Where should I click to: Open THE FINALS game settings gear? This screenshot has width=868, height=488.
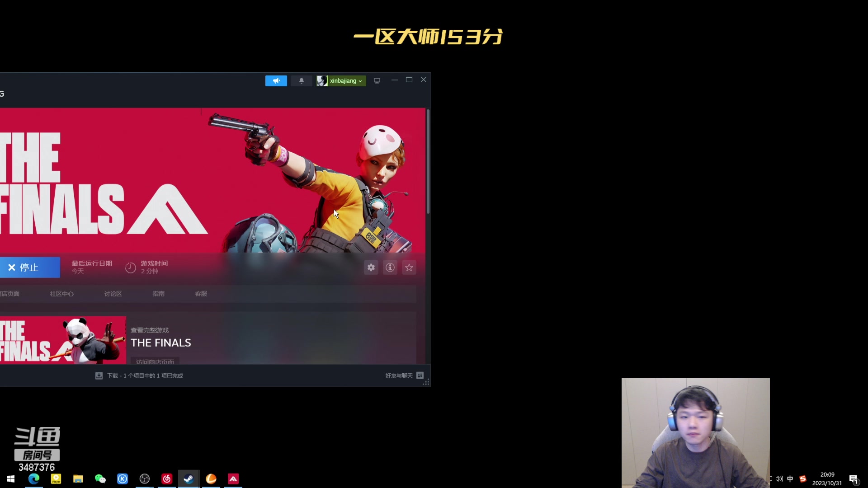pyautogui.click(x=371, y=267)
